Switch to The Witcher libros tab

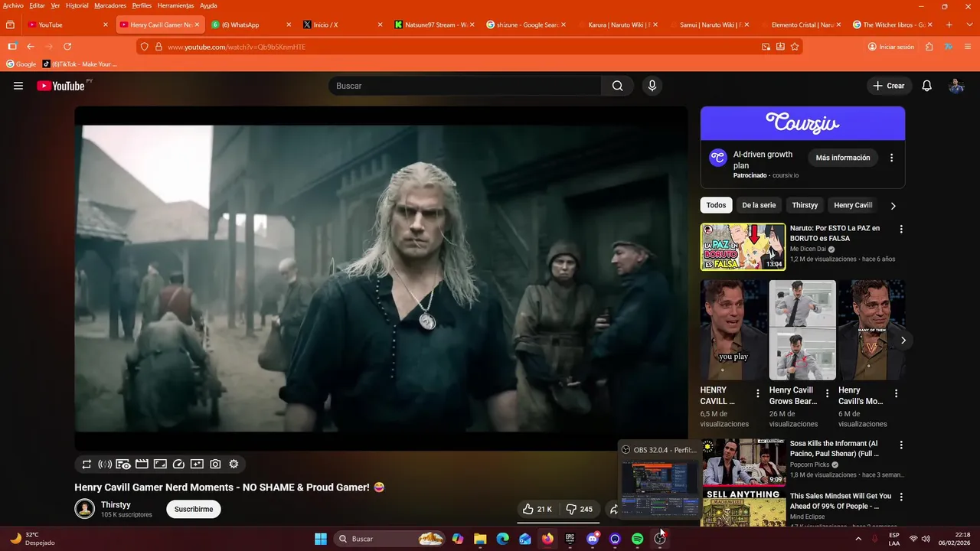[x=893, y=24]
